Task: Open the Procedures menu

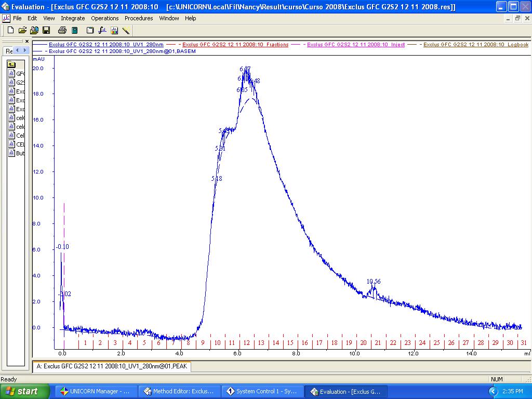Action: (x=139, y=18)
